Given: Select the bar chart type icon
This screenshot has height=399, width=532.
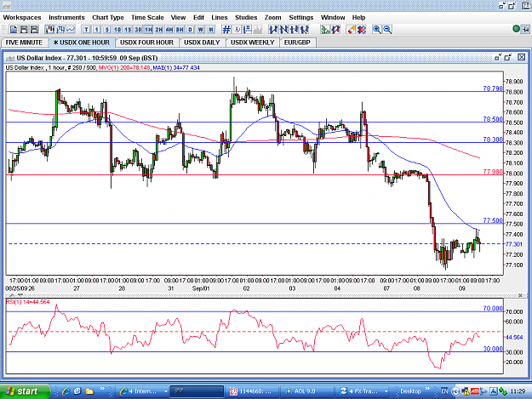Looking at the screenshot, I should (60, 30).
